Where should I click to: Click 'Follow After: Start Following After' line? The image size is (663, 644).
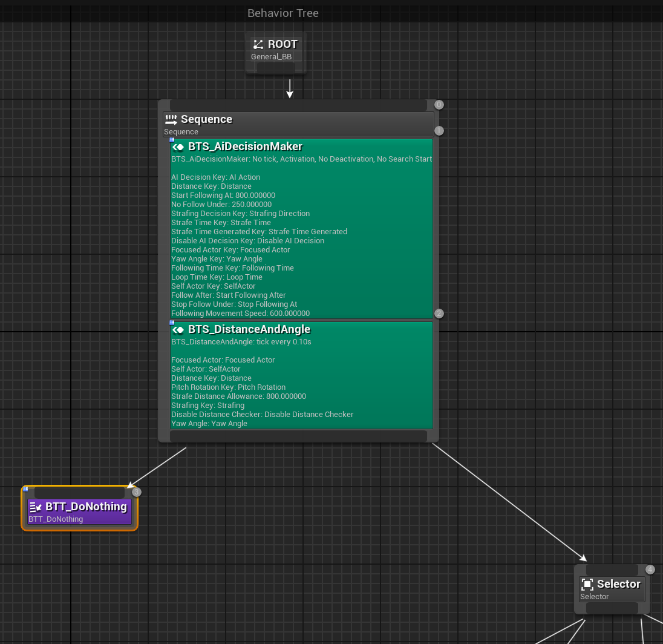point(228,295)
